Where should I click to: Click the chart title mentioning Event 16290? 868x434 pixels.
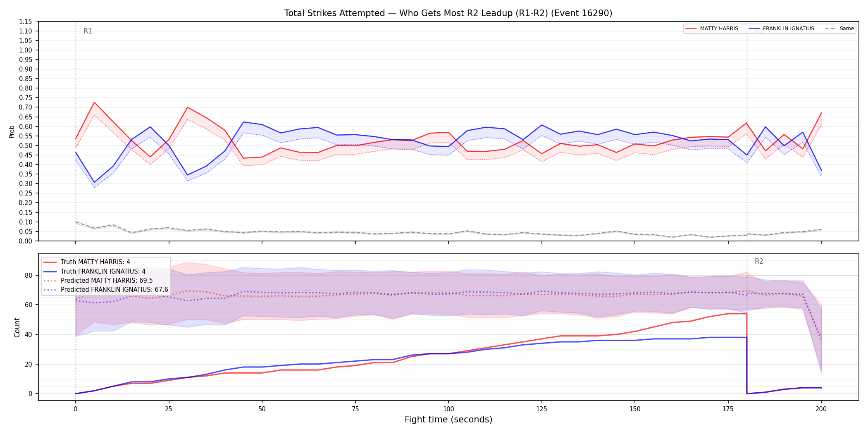448,13
